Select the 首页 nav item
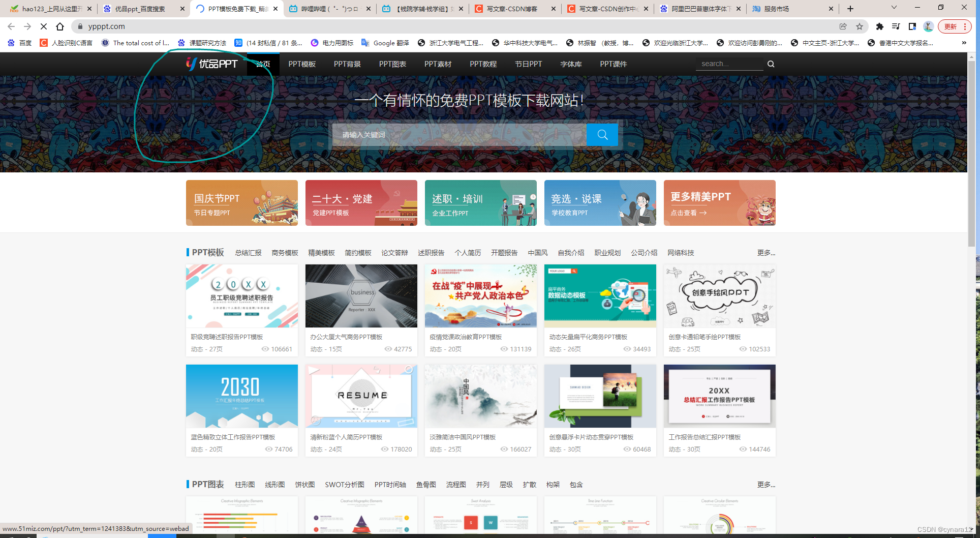980x538 pixels. point(263,64)
